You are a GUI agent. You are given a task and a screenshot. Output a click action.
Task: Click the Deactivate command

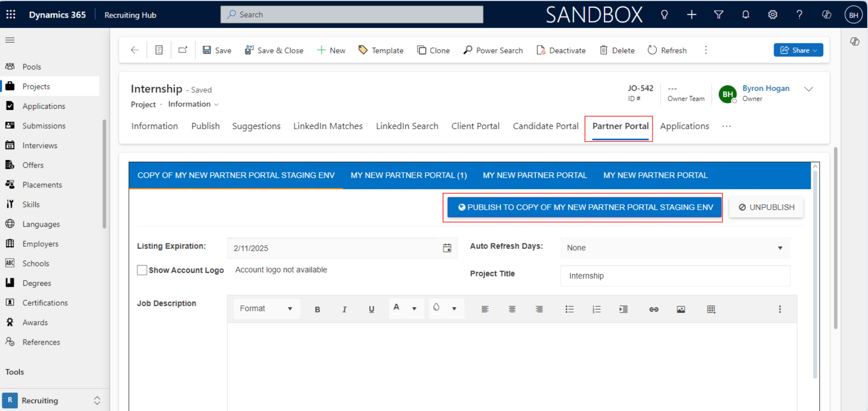point(561,50)
